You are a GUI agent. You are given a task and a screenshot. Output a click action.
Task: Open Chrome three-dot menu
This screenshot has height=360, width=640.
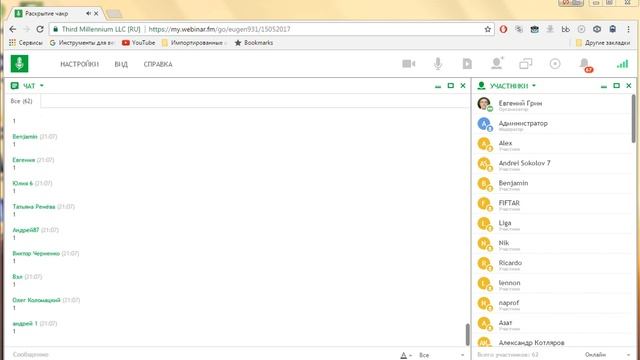tap(628, 29)
